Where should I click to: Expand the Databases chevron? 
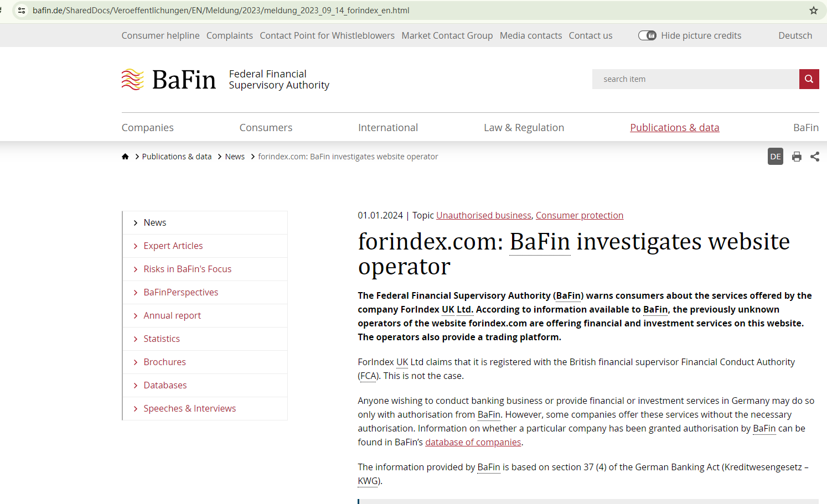click(x=135, y=386)
